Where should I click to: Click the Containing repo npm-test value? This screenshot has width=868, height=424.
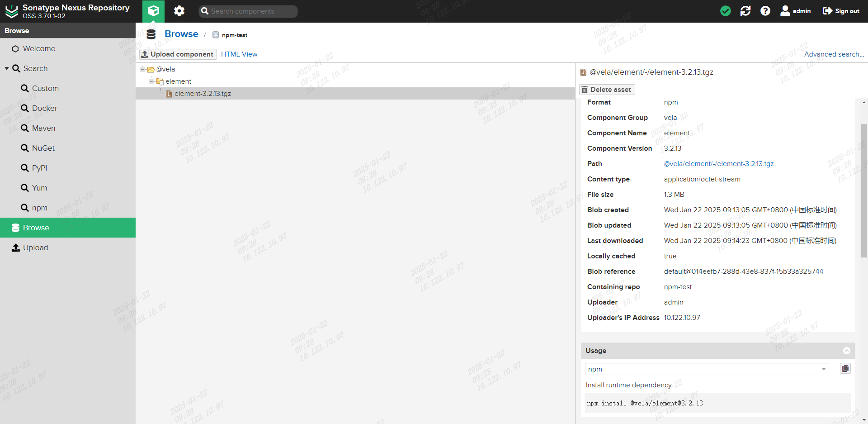coord(678,287)
